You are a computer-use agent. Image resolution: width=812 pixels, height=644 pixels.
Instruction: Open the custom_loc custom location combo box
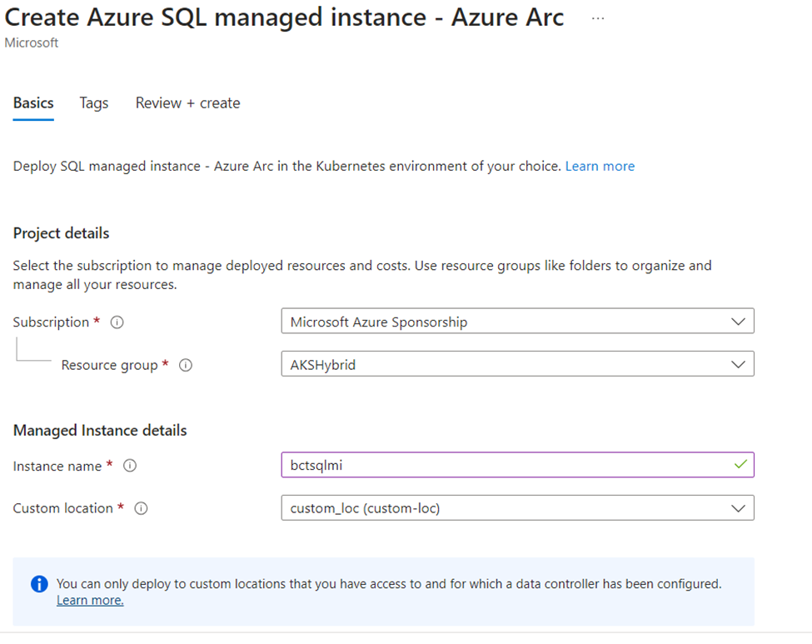coord(517,507)
